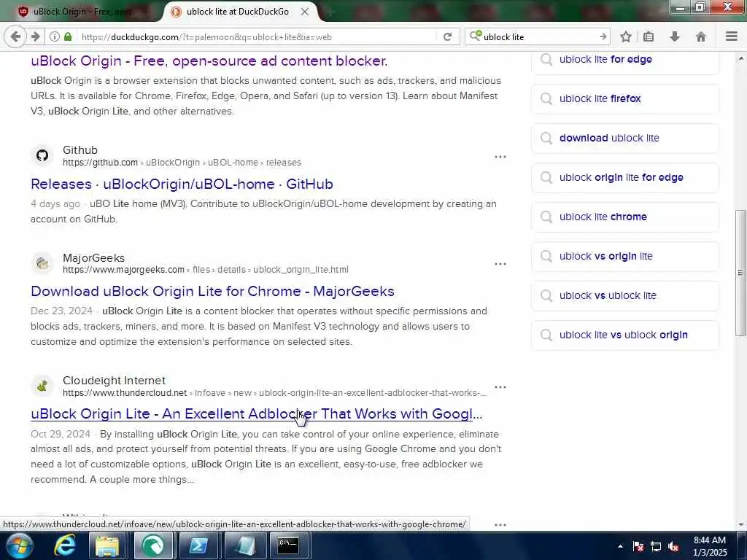Reload the page with refresh icon
This screenshot has width=747, height=560.
pos(447,36)
